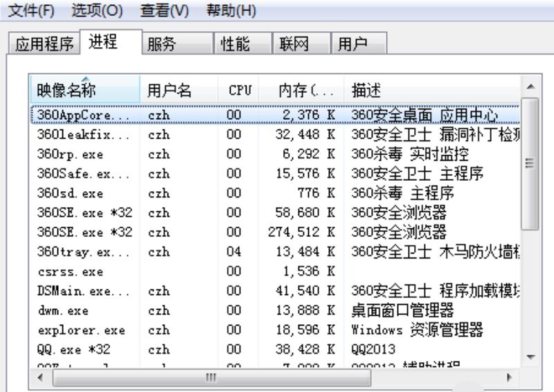Click czh user name in dwm.exe row
Screen dimensions: 554x392
159,311
